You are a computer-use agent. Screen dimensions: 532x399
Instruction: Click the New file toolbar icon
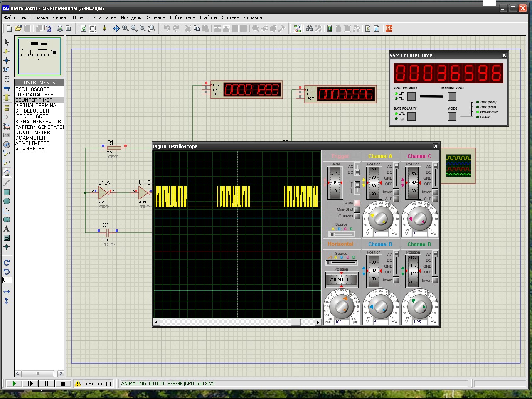(9, 28)
